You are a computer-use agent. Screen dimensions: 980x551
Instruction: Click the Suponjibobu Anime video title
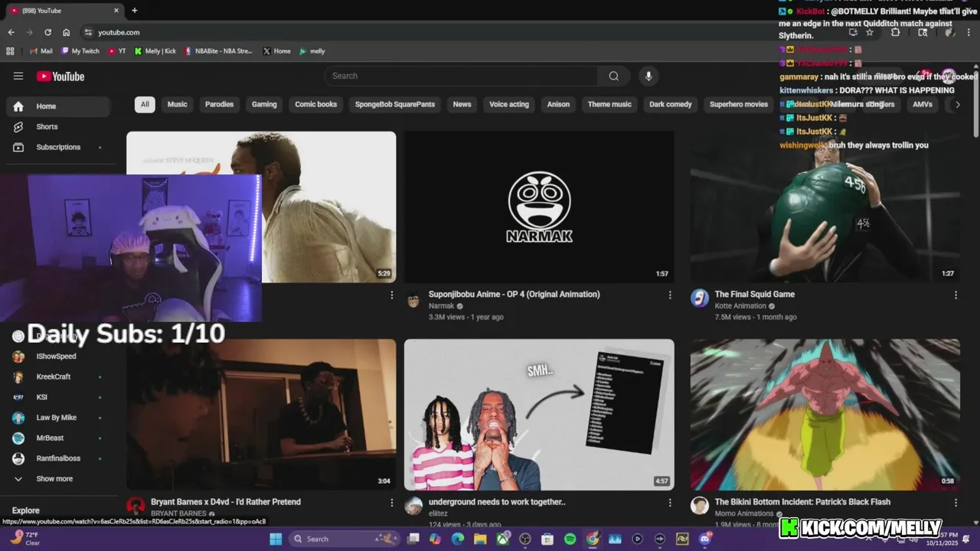[x=514, y=295]
